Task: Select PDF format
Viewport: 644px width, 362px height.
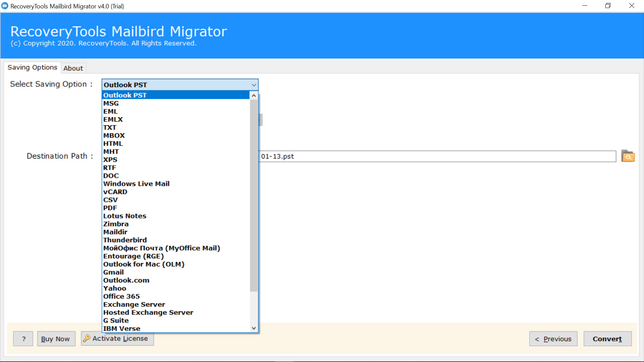Action: coord(176,208)
